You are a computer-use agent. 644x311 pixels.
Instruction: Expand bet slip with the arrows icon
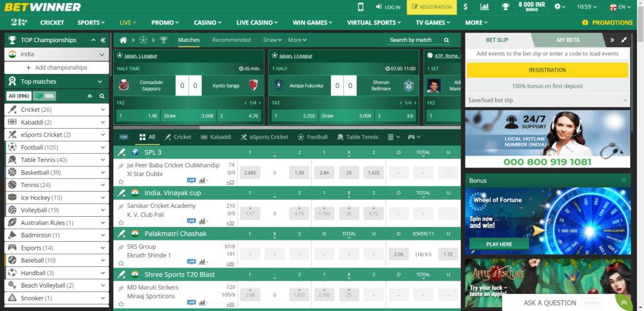(624, 40)
